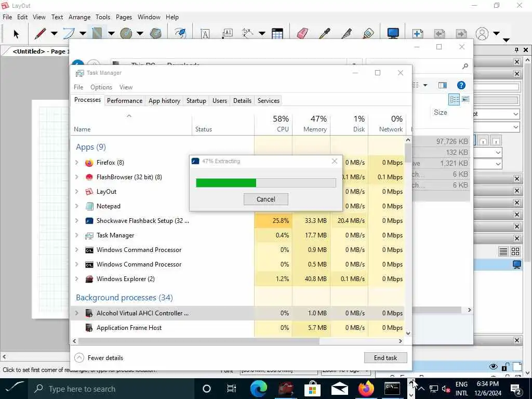Open the Performance tab

[x=125, y=101]
